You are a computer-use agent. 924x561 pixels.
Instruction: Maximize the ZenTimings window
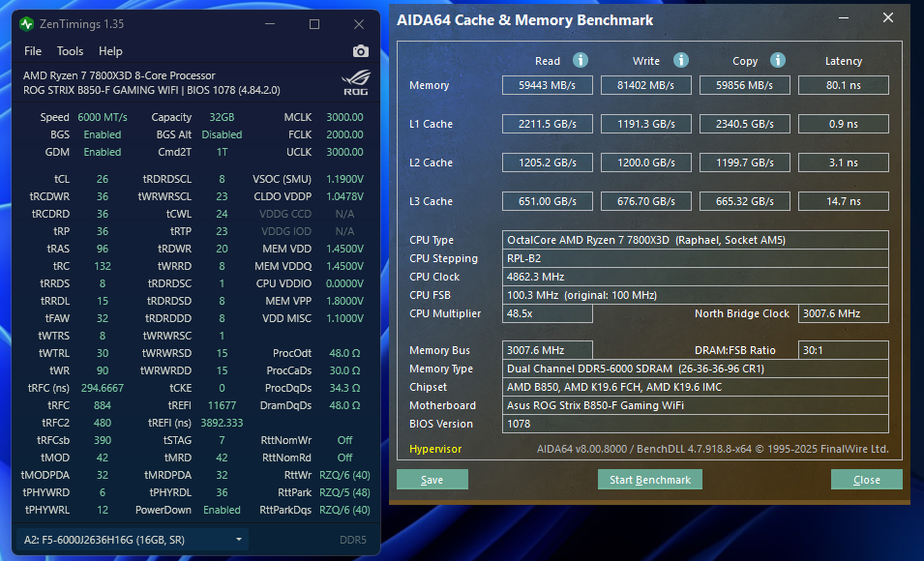[x=314, y=24]
